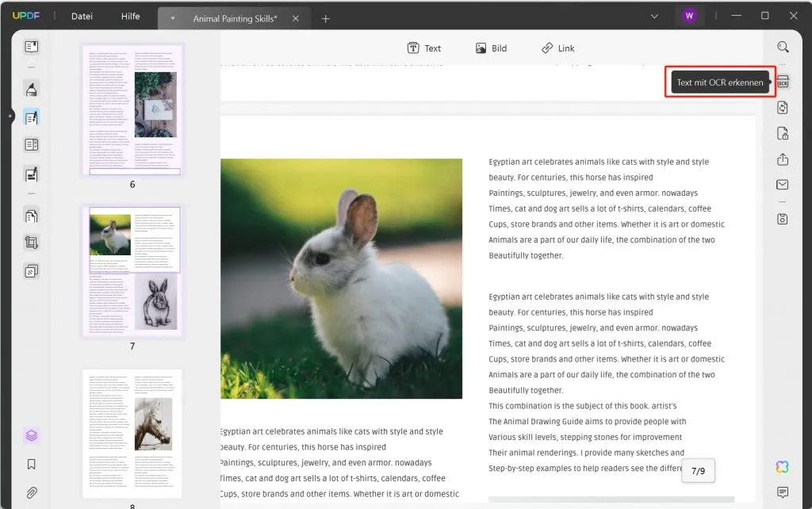Open the Hilfe menu

[x=130, y=16]
